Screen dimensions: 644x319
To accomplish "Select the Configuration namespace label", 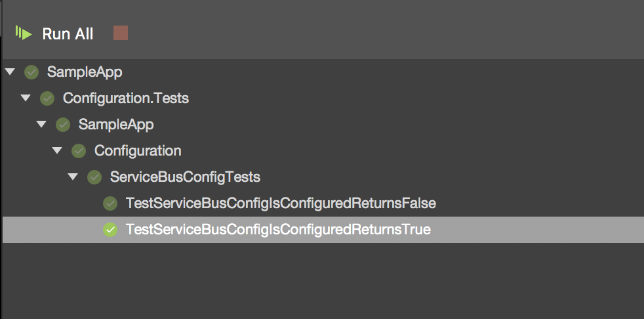I will click(138, 151).
